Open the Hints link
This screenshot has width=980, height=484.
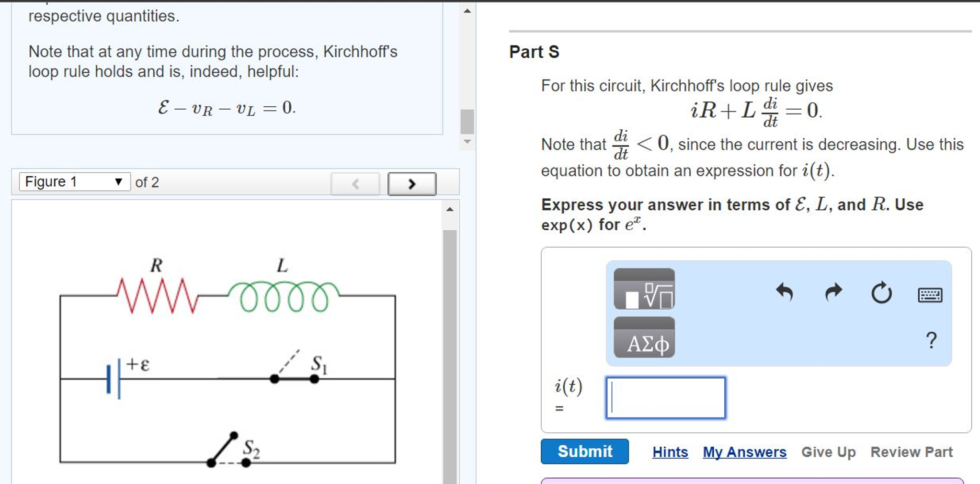[670, 452]
